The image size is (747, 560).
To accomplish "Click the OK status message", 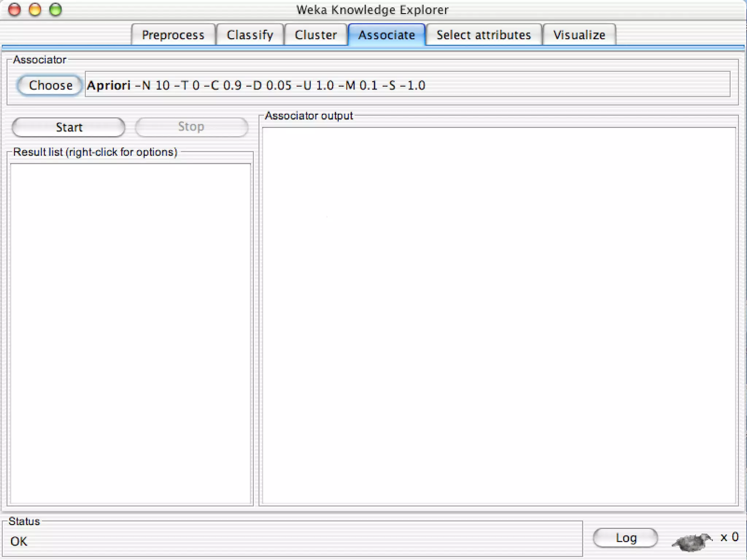I will tap(19, 541).
